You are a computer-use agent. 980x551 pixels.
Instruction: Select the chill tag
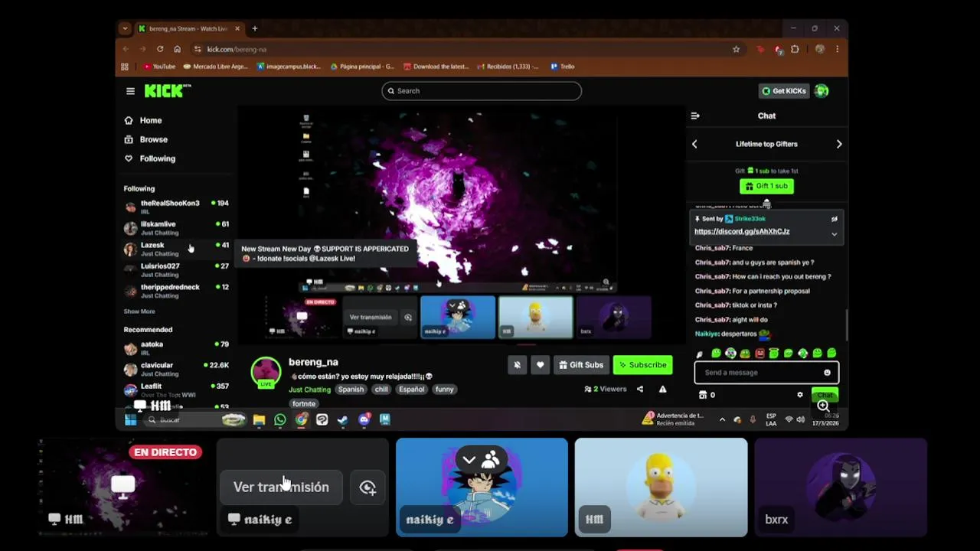point(381,390)
